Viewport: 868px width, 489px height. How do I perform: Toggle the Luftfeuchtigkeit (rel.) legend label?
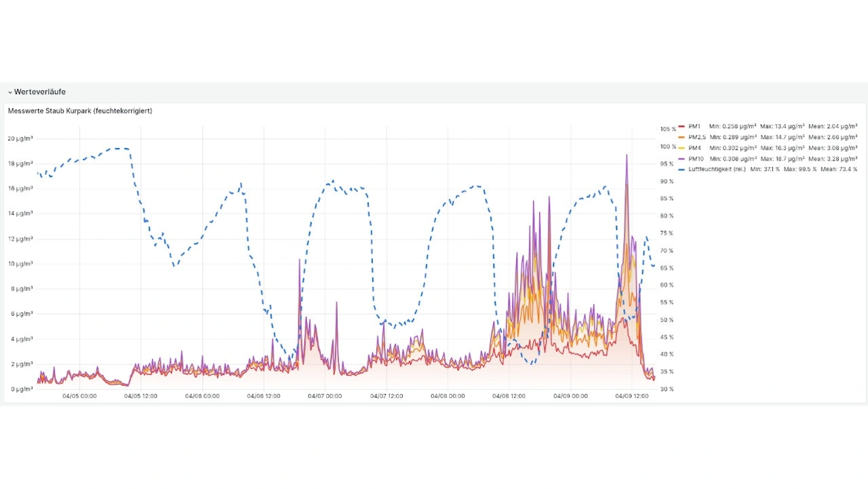(716, 170)
